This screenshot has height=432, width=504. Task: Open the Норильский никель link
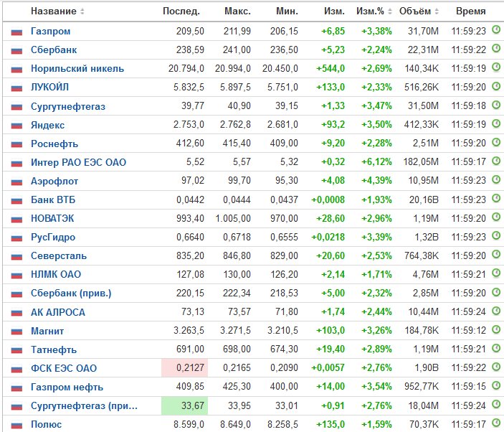[77, 68]
